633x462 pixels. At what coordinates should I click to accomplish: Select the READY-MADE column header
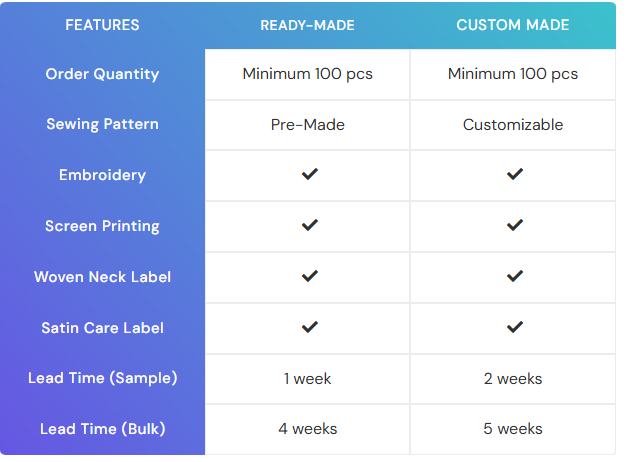[308, 25]
